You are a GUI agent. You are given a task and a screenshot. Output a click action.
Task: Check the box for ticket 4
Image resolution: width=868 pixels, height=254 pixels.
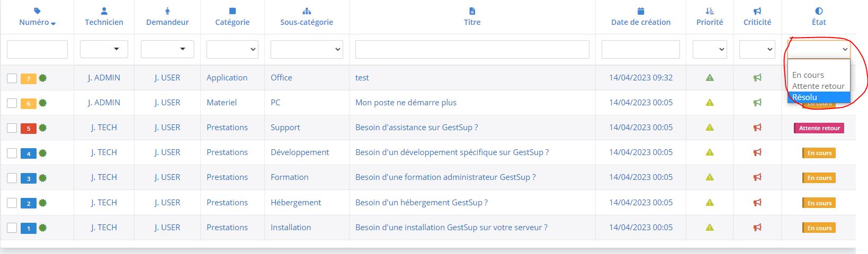(x=12, y=153)
